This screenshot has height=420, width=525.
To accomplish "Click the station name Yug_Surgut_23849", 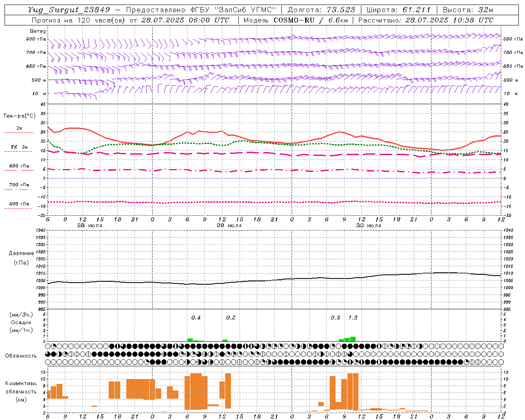I will tap(69, 10).
